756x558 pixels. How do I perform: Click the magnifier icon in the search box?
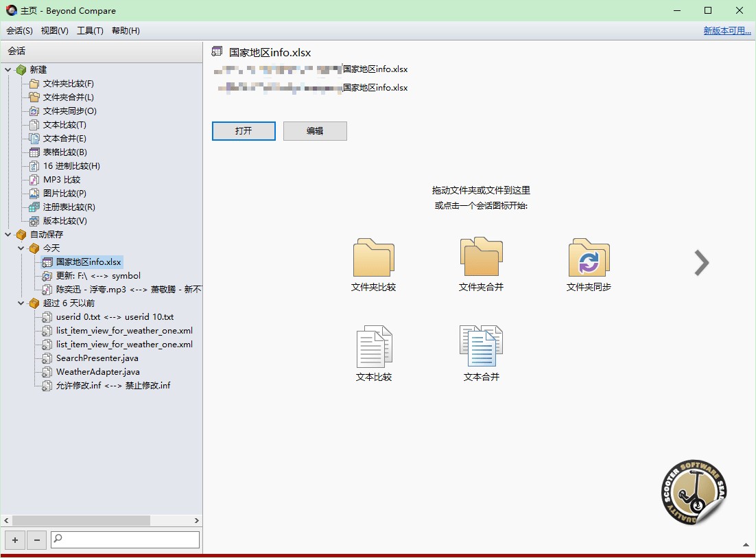(58, 537)
